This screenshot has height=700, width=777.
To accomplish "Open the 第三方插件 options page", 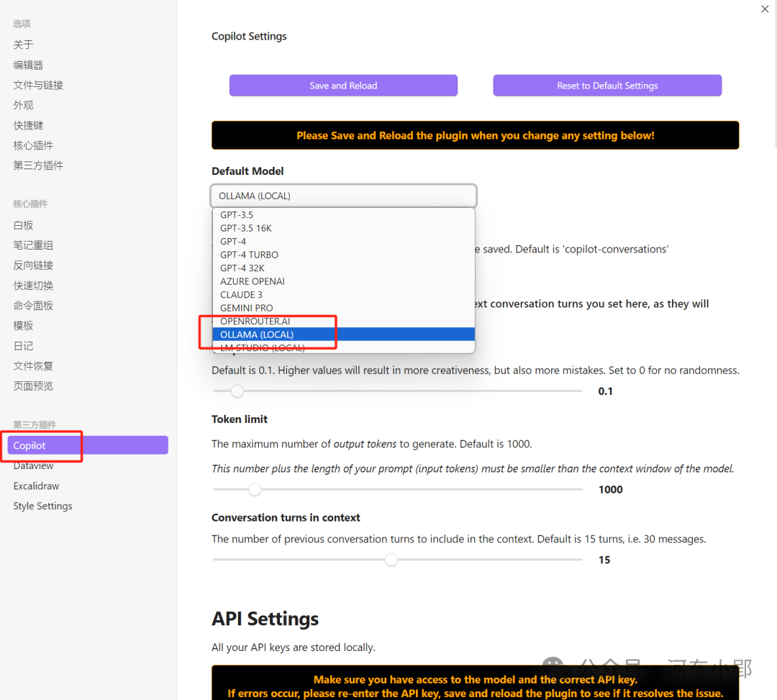I will (x=38, y=165).
